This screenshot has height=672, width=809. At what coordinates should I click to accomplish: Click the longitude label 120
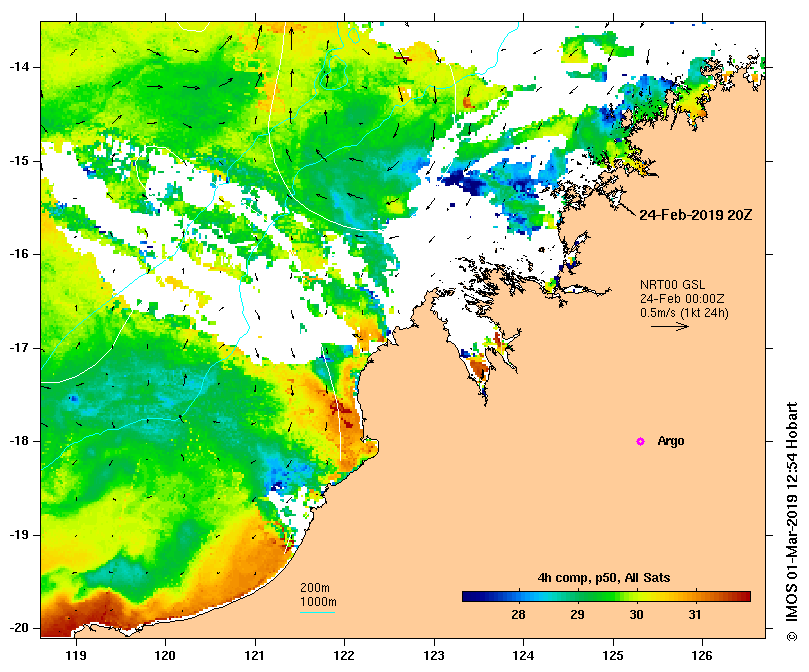click(166, 656)
